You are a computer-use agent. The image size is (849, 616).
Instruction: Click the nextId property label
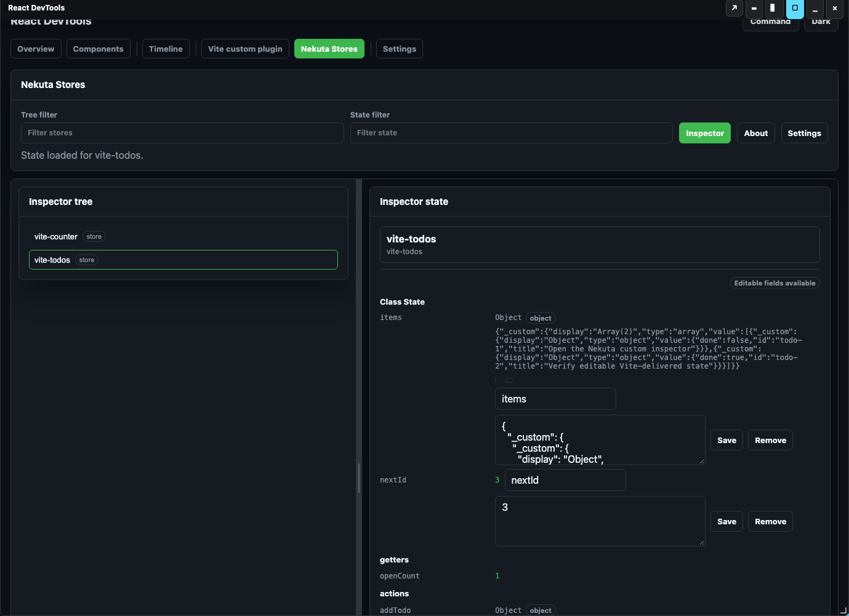[393, 480]
